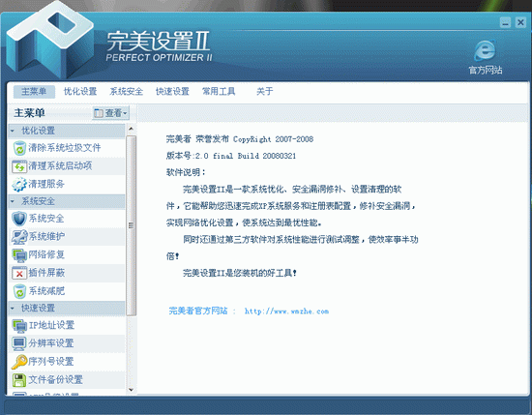Select 系统维护 in the sidebar
Image resolution: width=532 pixels, height=415 pixels.
67,236
